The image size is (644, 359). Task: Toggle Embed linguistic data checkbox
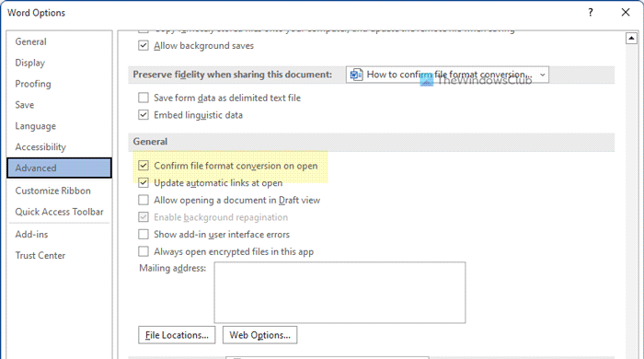144,115
